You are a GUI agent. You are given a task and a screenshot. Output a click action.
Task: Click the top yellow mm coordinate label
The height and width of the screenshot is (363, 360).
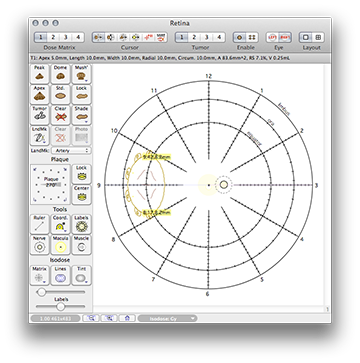[x=157, y=157]
